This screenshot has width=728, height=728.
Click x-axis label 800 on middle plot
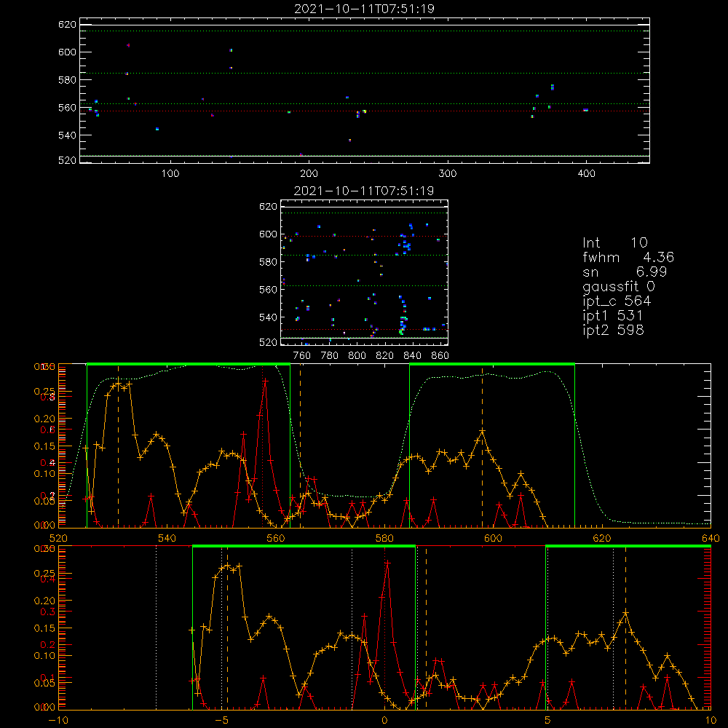click(357, 356)
